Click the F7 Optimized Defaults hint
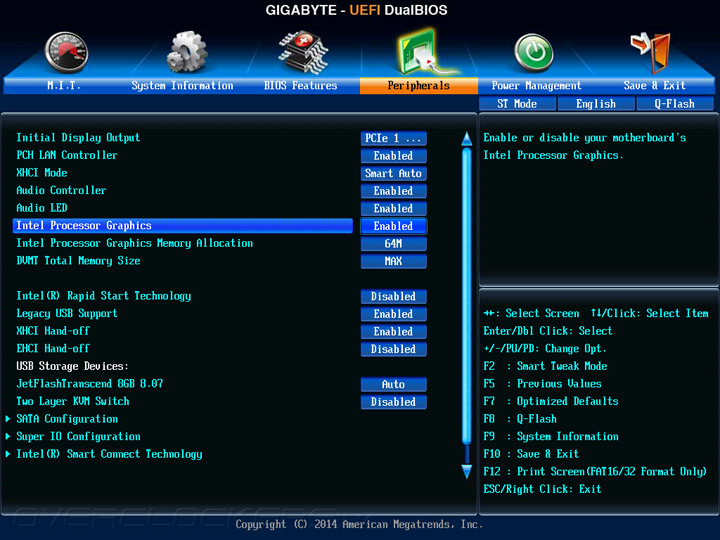This screenshot has height=540, width=720. point(551,401)
